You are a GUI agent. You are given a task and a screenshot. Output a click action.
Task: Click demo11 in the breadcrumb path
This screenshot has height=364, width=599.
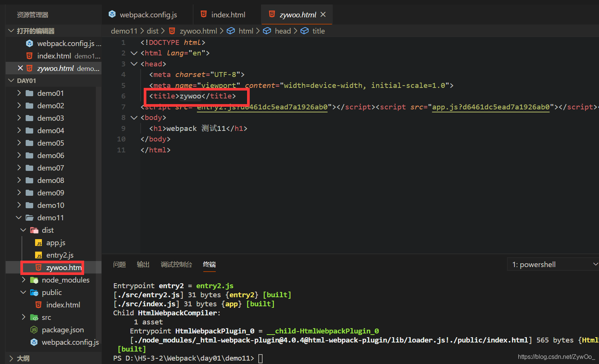click(x=124, y=31)
